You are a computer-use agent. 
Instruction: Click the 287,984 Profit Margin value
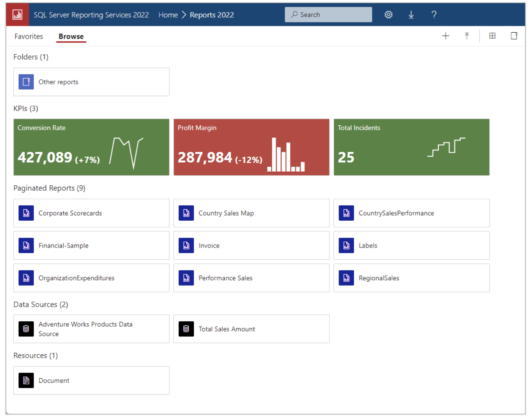[205, 157]
